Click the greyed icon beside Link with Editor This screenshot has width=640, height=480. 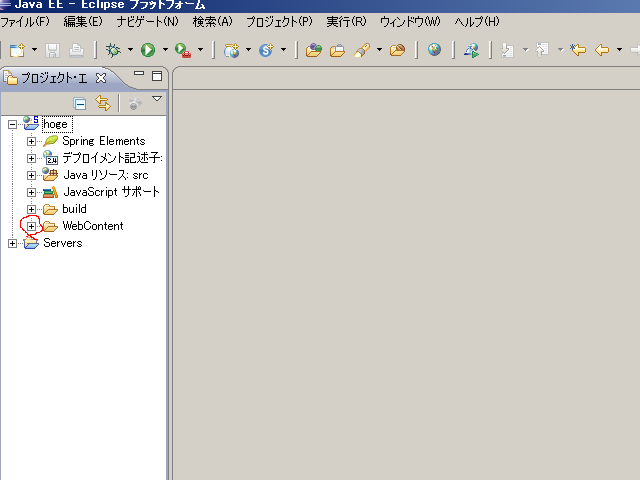click(x=135, y=104)
